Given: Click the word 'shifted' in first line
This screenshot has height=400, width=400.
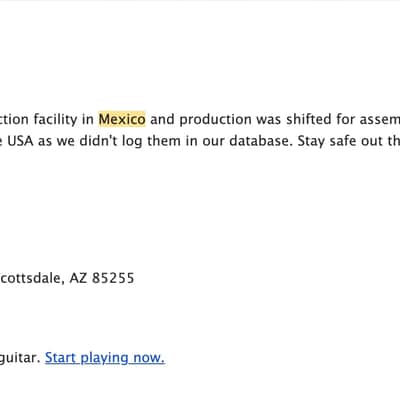Looking at the screenshot, I should [x=309, y=119].
